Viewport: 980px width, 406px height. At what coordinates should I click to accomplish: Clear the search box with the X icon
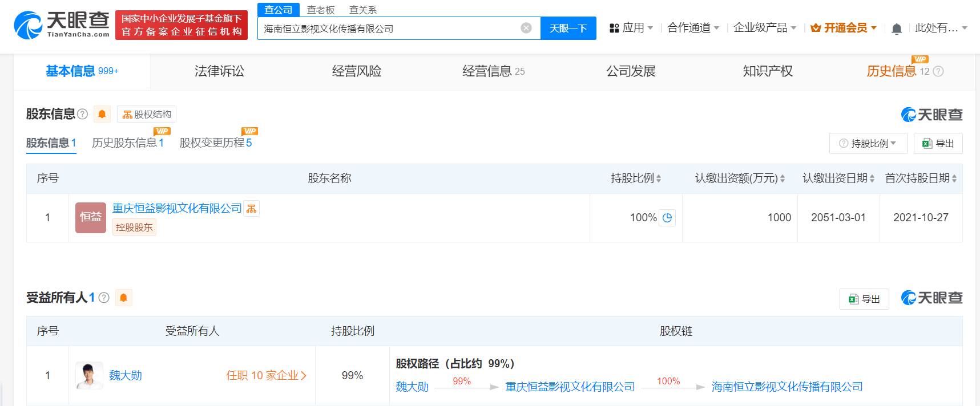tap(526, 28)
